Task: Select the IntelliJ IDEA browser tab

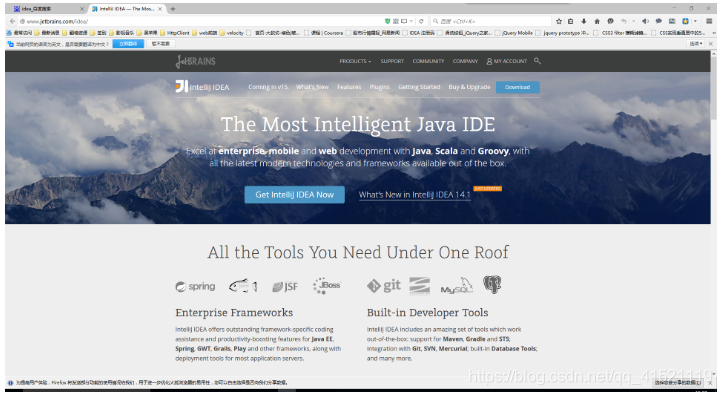Action: (127, 9)
